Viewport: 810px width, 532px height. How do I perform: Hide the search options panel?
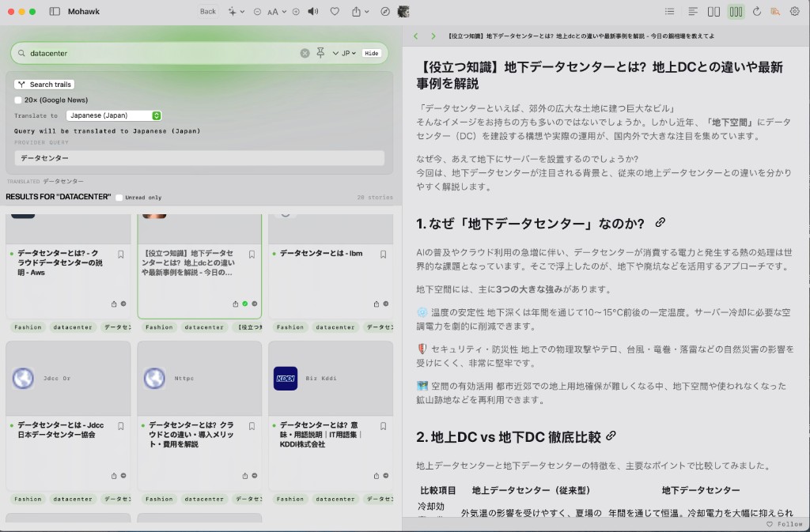pyautogui.click(x=372, y=53)
